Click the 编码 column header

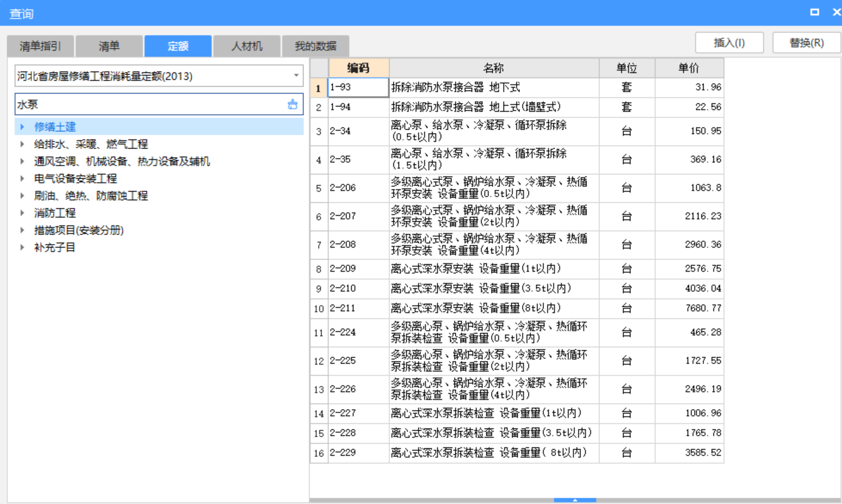click(358, 68)
